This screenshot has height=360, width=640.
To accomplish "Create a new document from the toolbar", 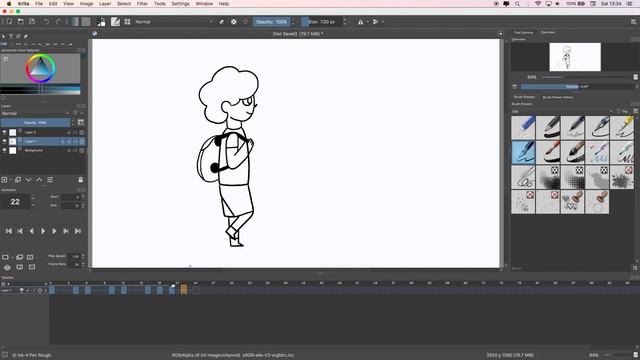I will 9,22.
